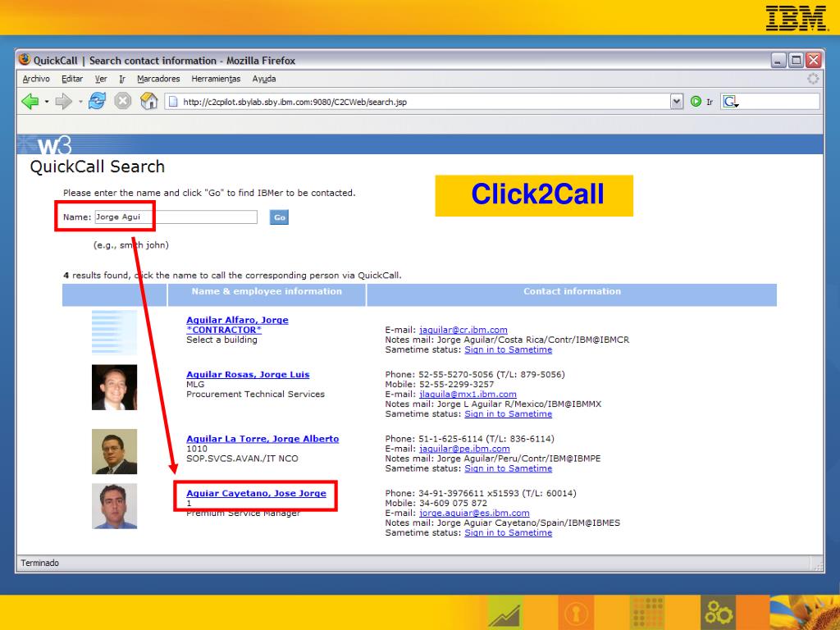Image resolution: width=840 pixels, height=630 pixels.
Task: Go back with the green arrow
Action: (x=30, y=101)
